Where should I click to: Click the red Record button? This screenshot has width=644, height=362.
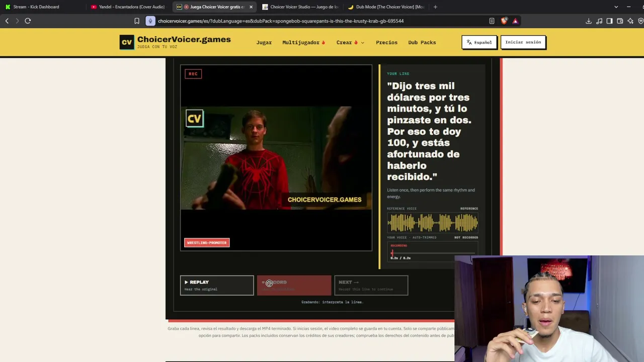pos(294,285)
